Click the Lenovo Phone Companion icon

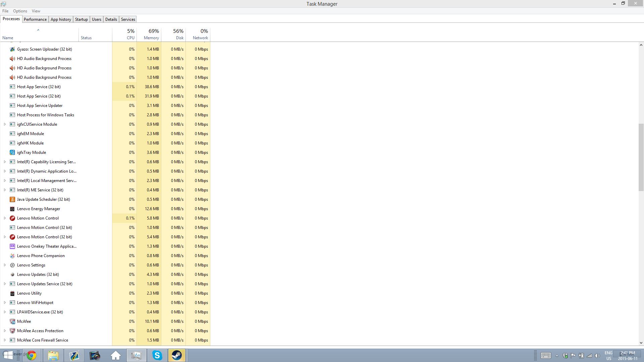point(12,256)
